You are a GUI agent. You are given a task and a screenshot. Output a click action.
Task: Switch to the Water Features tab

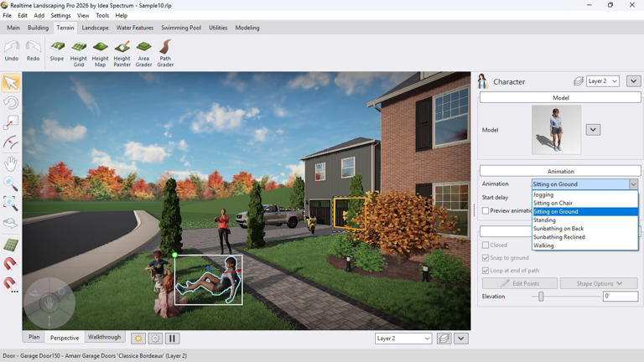coord(135,28)
